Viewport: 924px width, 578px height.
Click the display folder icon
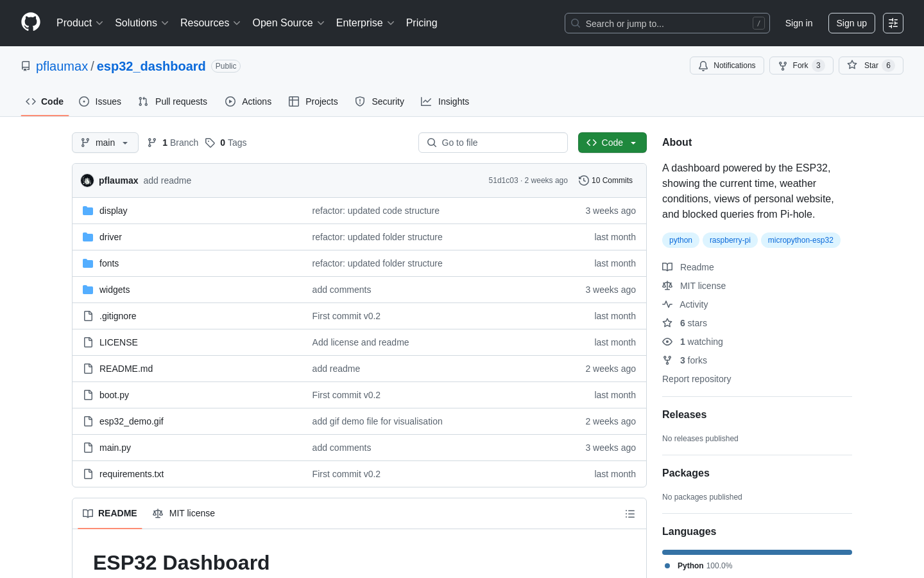point(88,211)
